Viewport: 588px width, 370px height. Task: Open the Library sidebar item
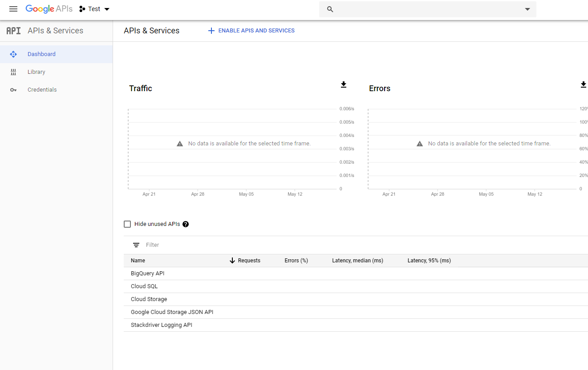pos(56,72)
